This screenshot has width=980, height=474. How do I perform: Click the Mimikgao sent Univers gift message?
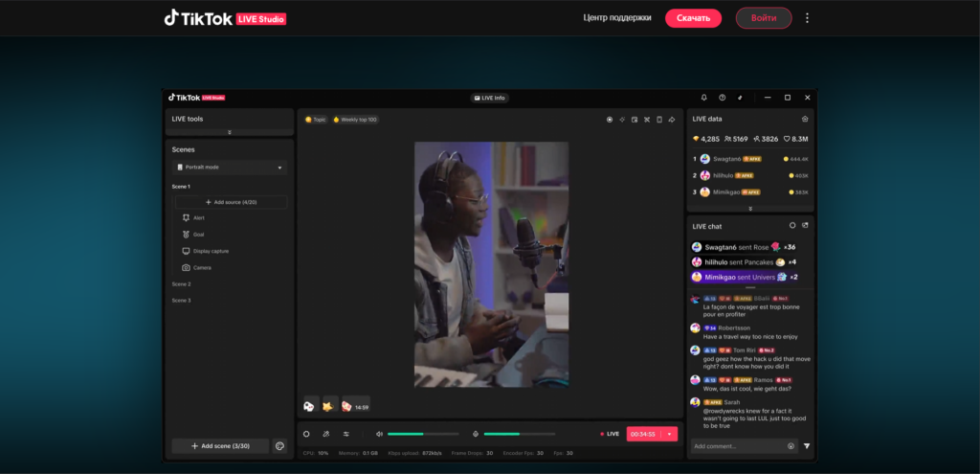(x=745, y=277)
